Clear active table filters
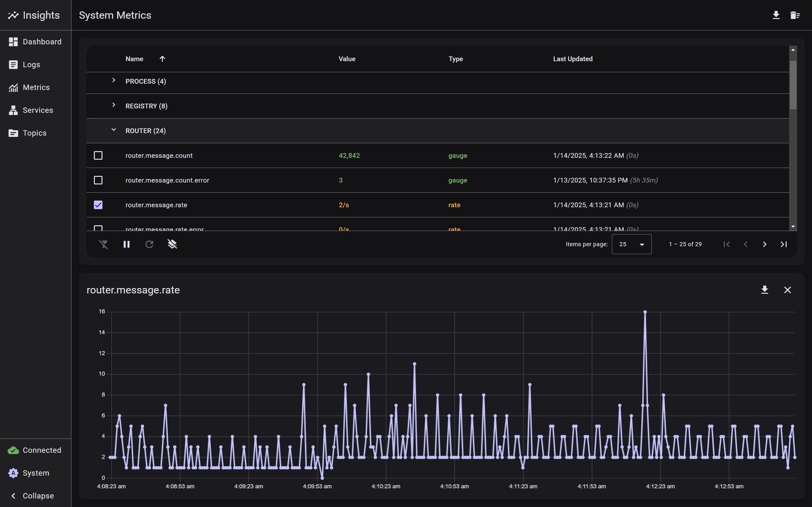 pos(104,244)
